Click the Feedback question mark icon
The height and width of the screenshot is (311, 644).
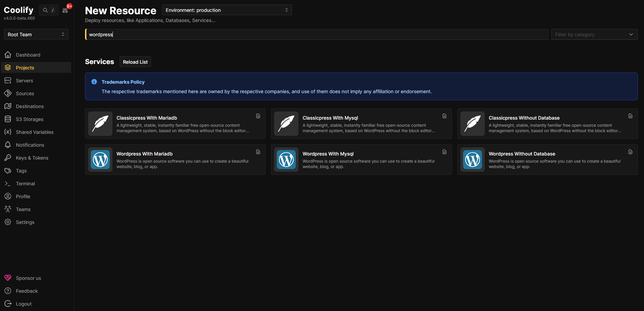click(8, 291)
